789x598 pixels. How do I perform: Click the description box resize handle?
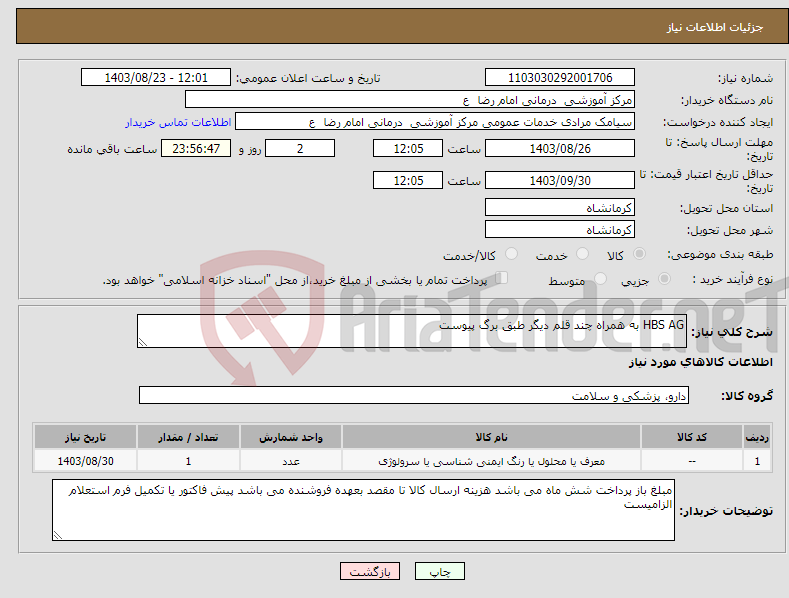143,342
